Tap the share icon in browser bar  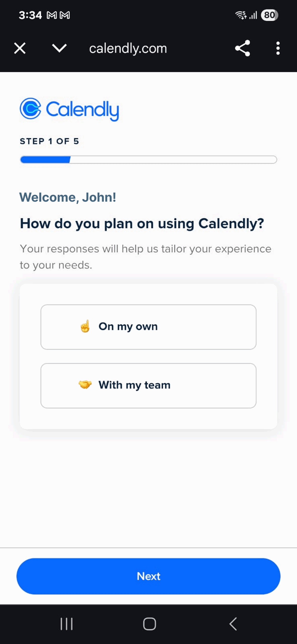click(242, 48)
